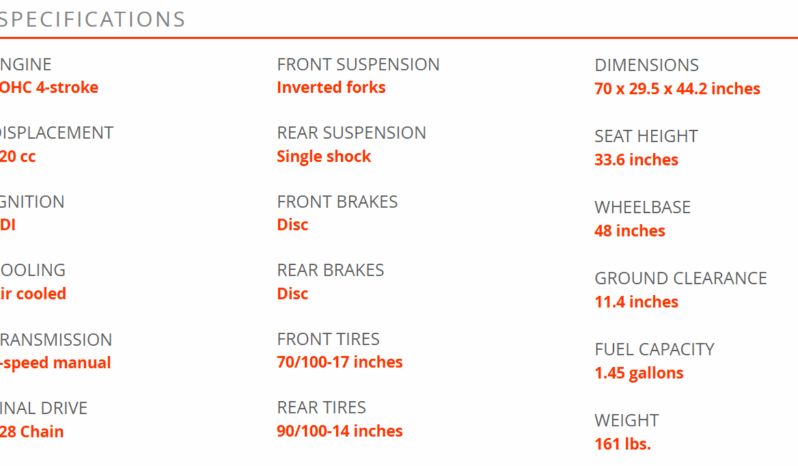Select the 161 lbs. weight value
This screenshot has height=466, width=798.
tap(622, 444)
